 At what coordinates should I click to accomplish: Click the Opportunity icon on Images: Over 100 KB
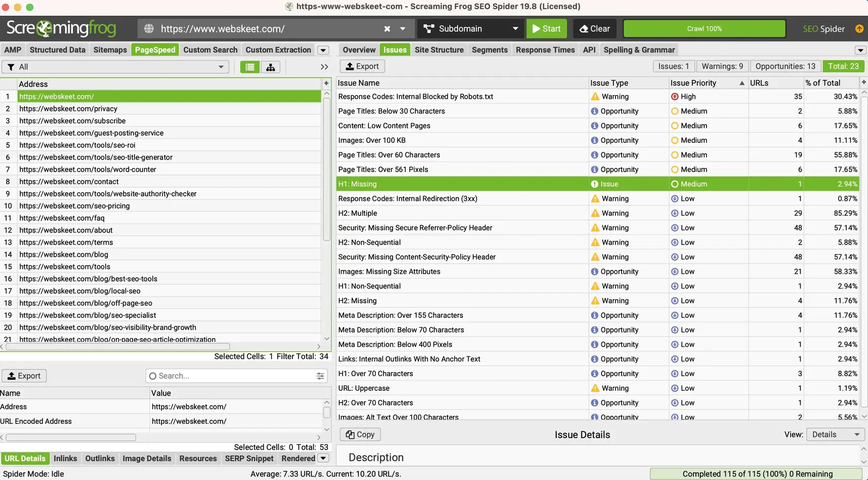pyautogui.click(x=595, y=140)
